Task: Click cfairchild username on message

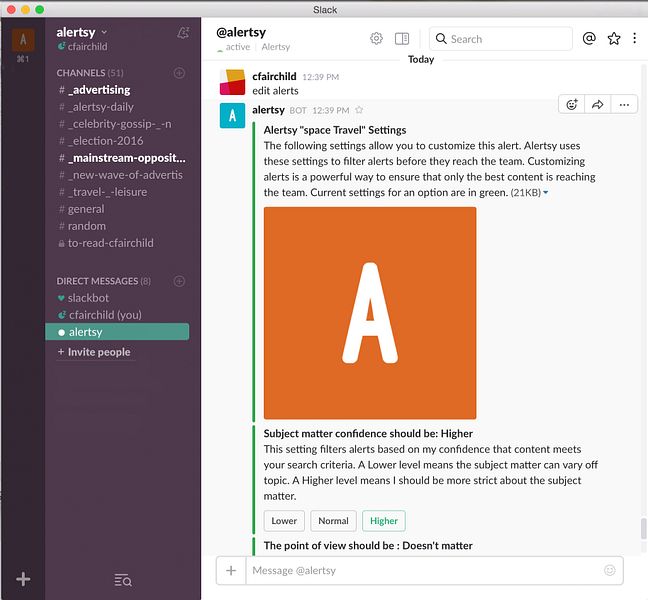Action: pos(274,76)
